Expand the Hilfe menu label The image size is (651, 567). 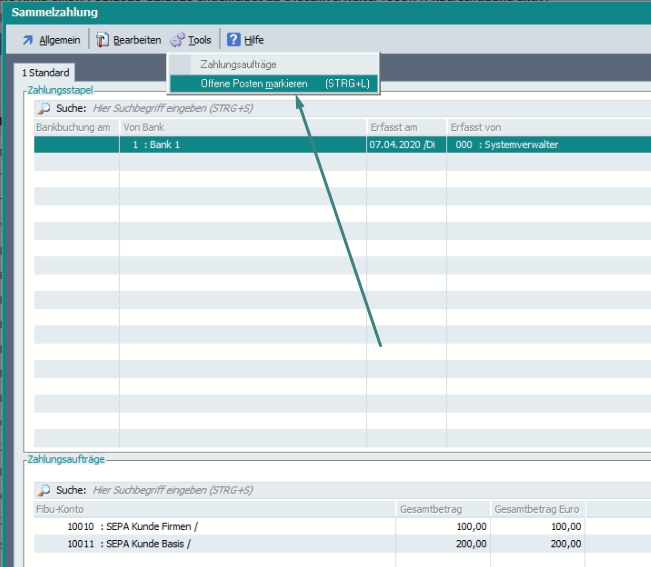click(x=254, y=40)
